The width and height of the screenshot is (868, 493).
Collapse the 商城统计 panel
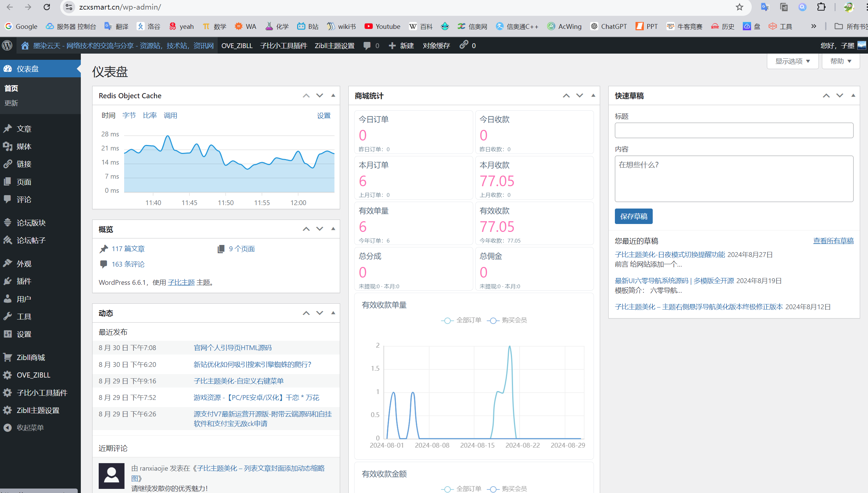[593, 96]
